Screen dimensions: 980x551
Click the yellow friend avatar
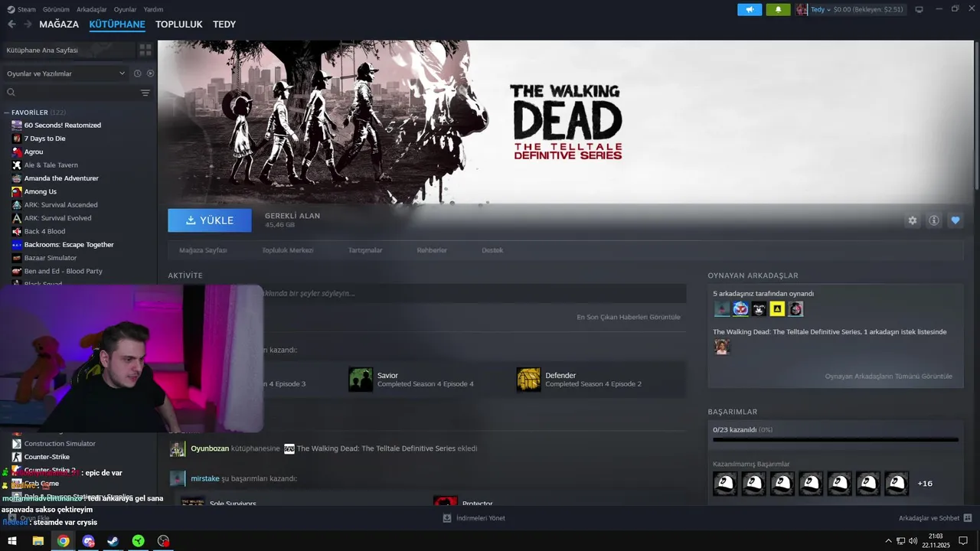[777, 308]
